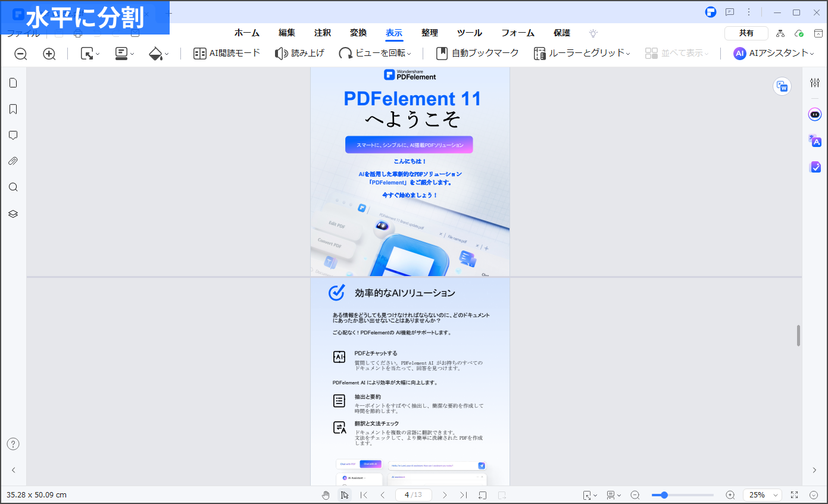Click the lightbulb tips icon
The width and height of the screenshot is (828, 504).
(593, 33)
